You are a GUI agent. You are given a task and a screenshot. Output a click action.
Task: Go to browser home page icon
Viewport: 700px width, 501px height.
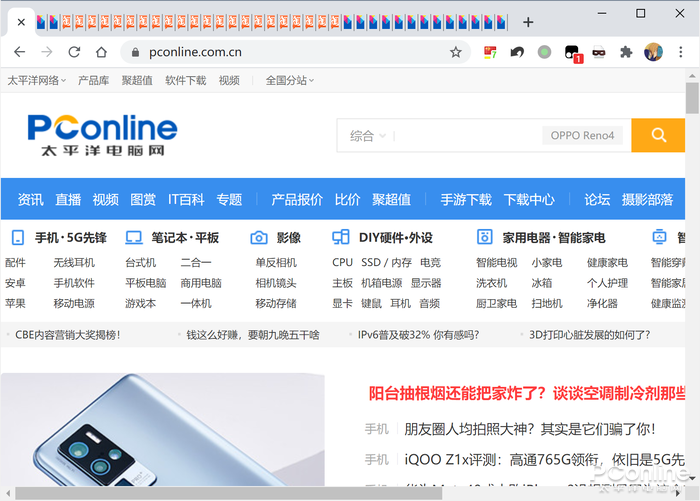click(101, 52)
